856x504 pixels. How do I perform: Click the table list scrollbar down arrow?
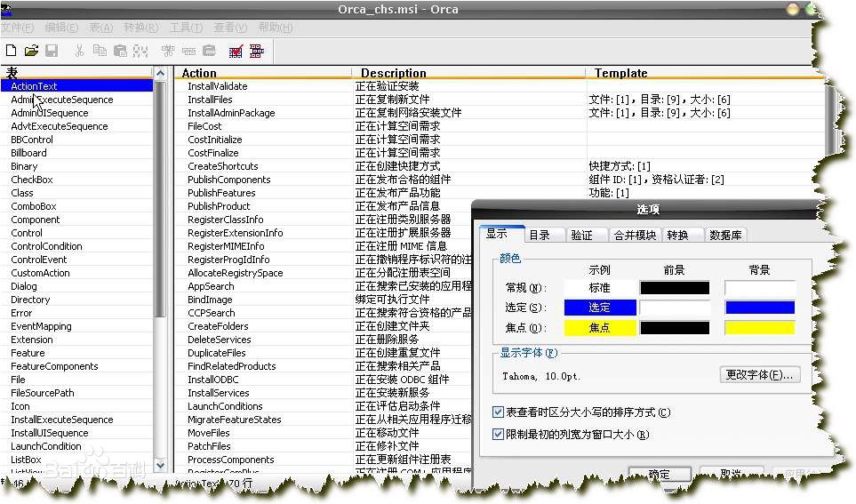[160, 465]
